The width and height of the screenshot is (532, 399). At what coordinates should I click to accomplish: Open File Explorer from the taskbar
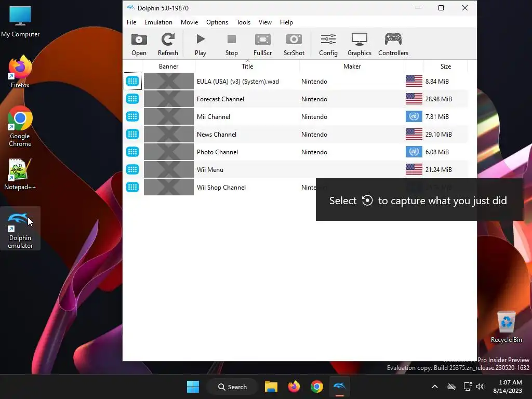(271, 387)
